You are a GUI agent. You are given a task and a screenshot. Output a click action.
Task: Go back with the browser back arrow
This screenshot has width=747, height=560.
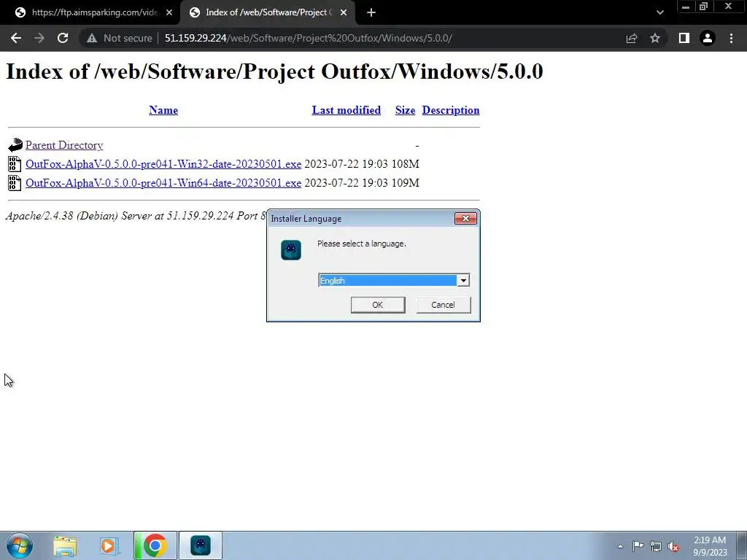coord(16,38)
